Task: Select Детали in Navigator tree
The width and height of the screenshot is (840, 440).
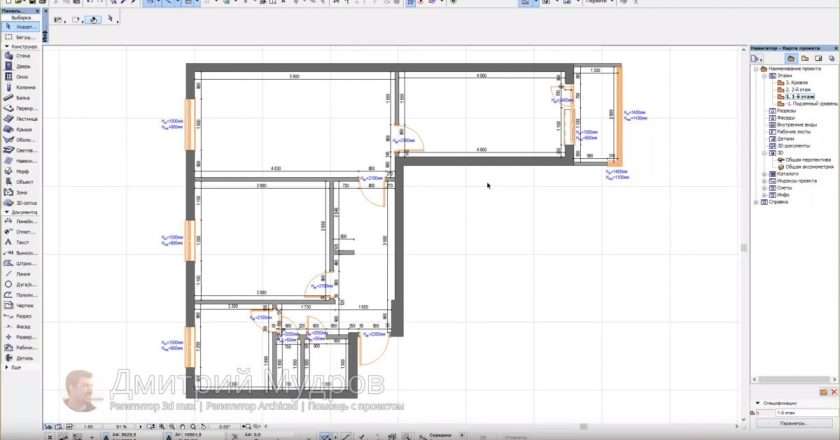Action: pyautogui.click(x=782, y=139)
